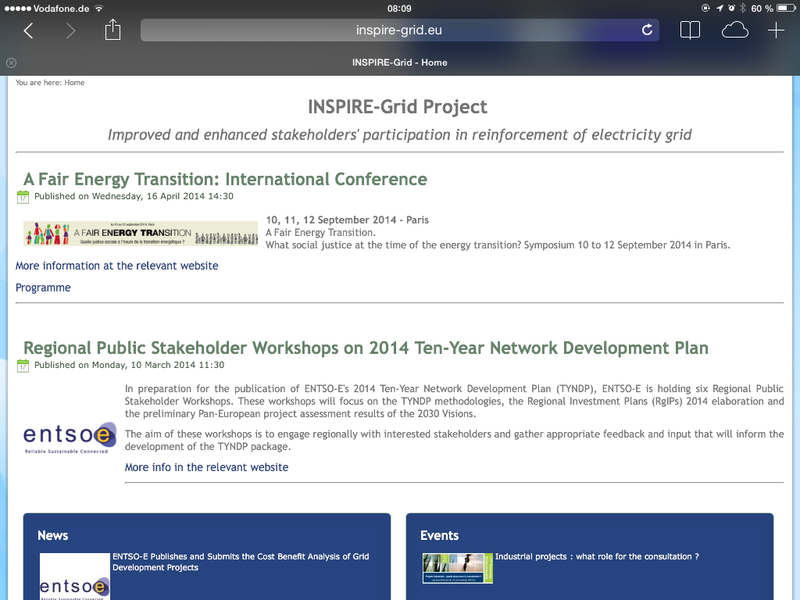Open the Regional Public Stakeholder Workshops headline

[x=365, y=348]
